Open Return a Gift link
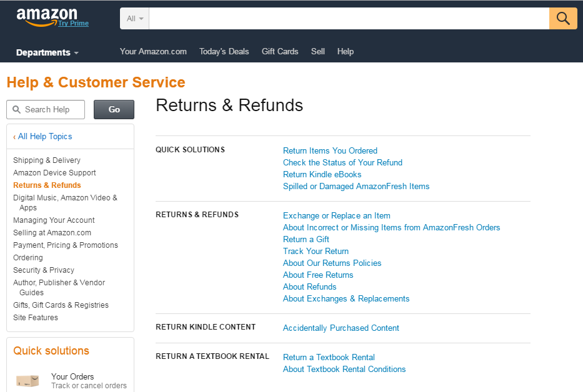 click(x=306, y=239)
